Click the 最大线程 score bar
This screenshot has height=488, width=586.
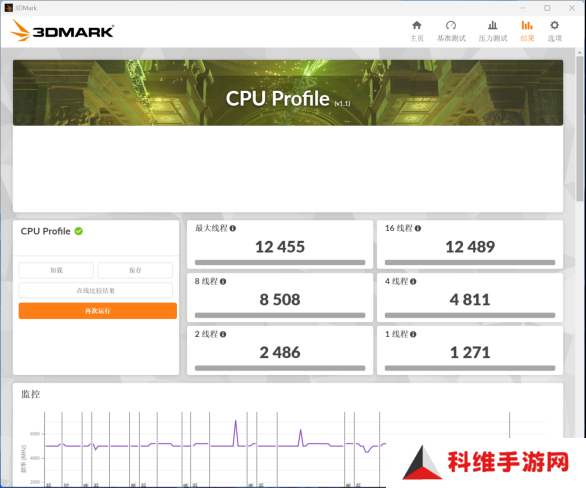coord(280,262)
